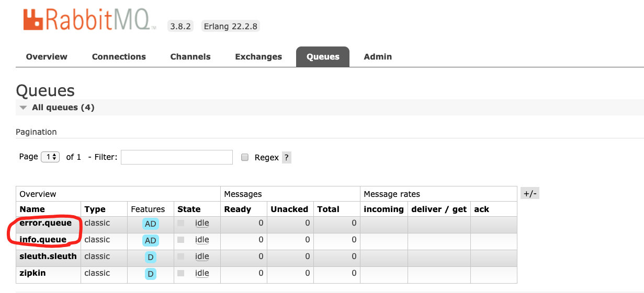Enable the Regex checkbox
The image size is (644, 293).
click(x=244, y=157)
